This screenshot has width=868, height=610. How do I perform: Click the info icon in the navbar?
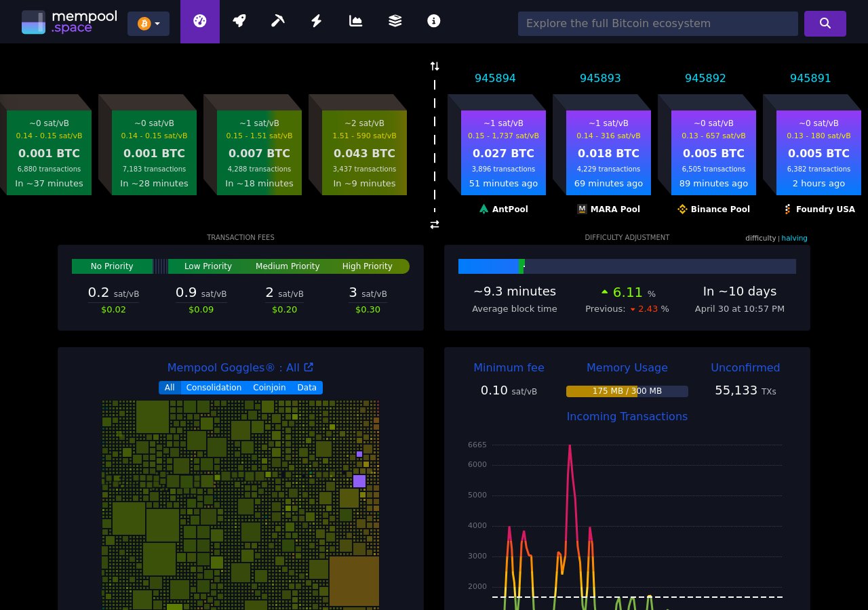point(433,21)
